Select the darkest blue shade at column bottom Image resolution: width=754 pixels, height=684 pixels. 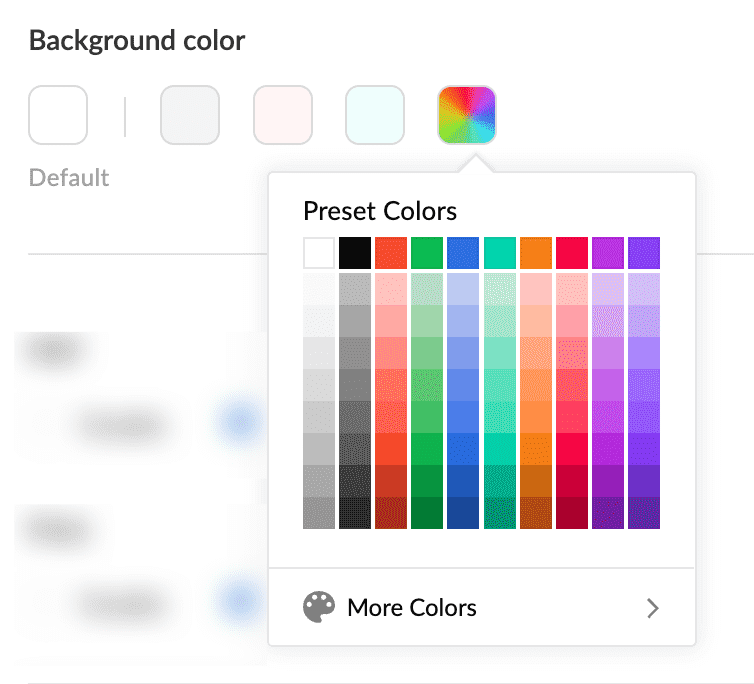463,513
